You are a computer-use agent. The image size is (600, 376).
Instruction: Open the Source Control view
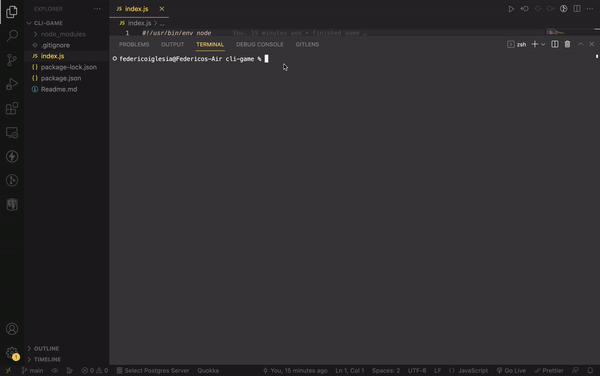coord(12,60)
